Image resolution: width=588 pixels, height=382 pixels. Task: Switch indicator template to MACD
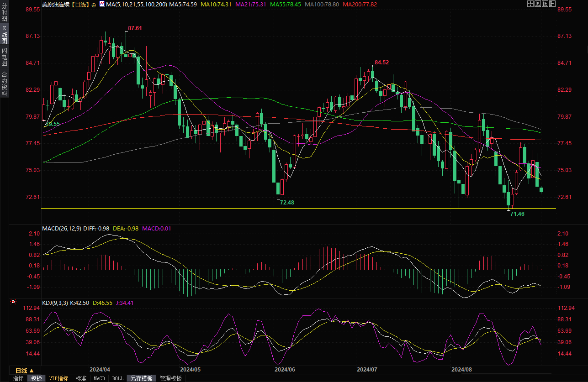(99, 378)
